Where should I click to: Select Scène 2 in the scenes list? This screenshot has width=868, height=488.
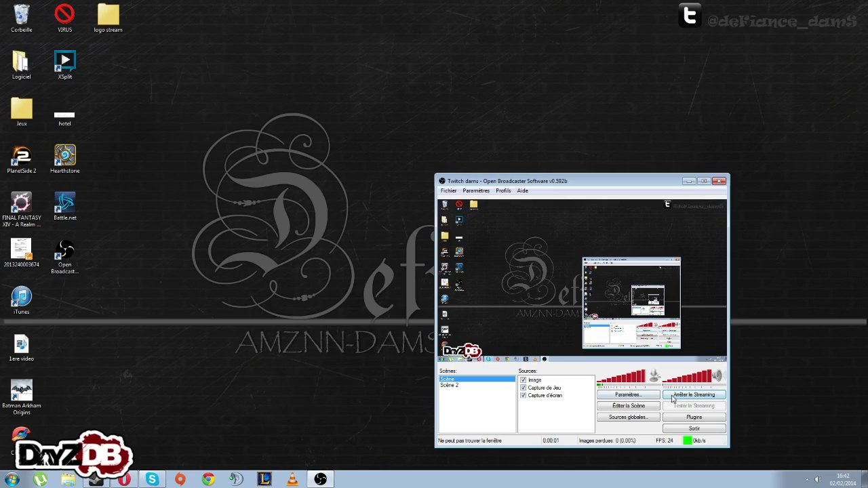click(477, 385)
